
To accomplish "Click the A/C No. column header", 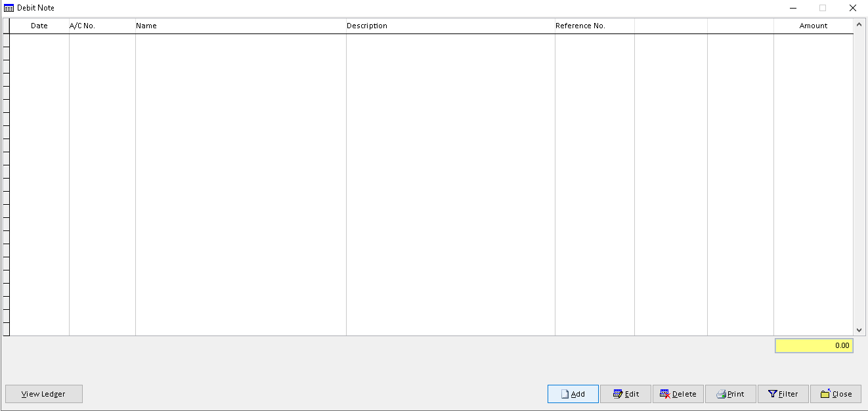I will point(102,26).
